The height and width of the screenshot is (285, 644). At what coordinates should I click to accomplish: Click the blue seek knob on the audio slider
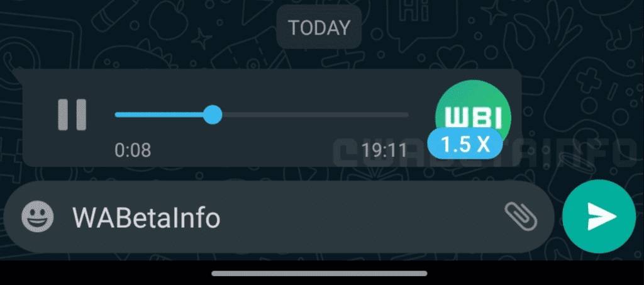[213, 115]
